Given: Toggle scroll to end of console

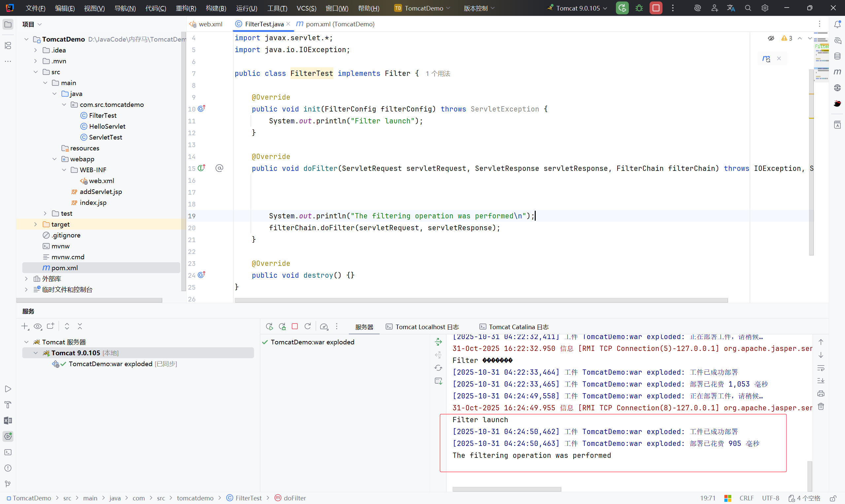Looking at the screenshot, I should click(821, 381).
